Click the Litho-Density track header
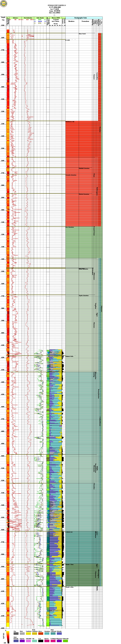121x644 pixels. click(40, 18)
